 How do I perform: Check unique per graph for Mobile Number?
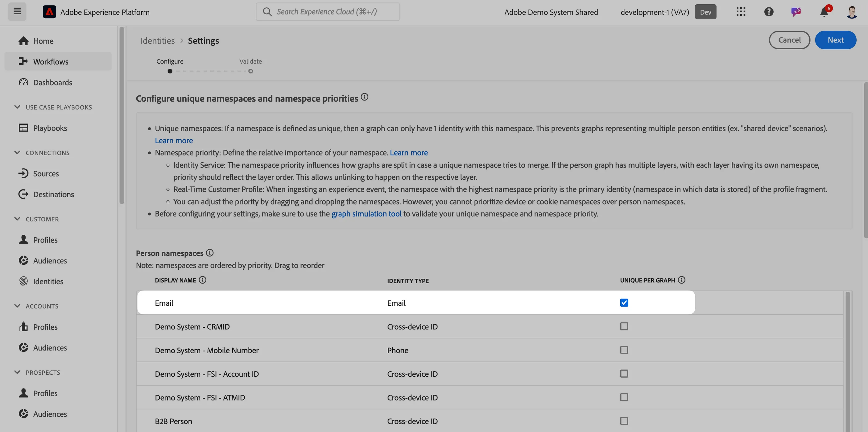pyautogui.click(x=624, y=350)
